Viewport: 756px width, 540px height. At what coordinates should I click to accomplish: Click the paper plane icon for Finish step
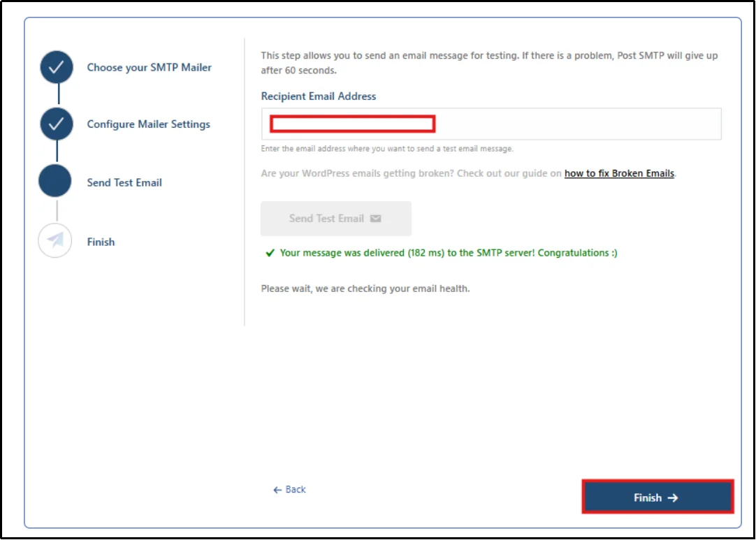[x=55, y=240]
